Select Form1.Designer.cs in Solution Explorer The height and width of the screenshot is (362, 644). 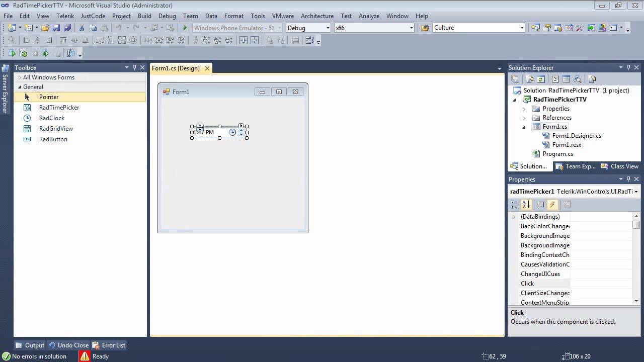[x=577, y=136]
